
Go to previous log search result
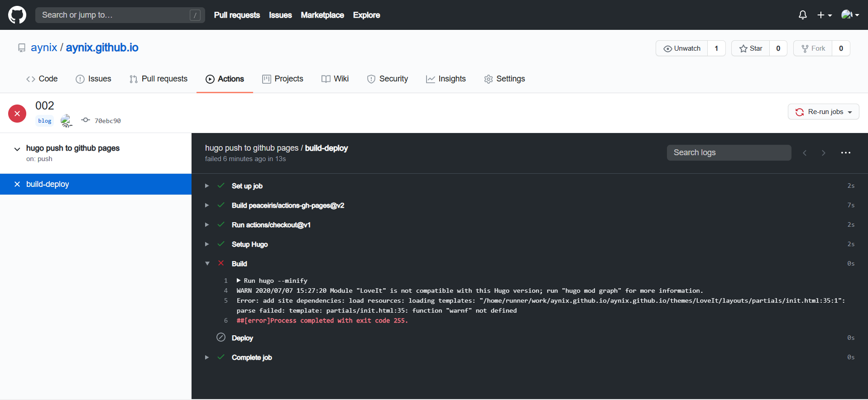point(805,153)
